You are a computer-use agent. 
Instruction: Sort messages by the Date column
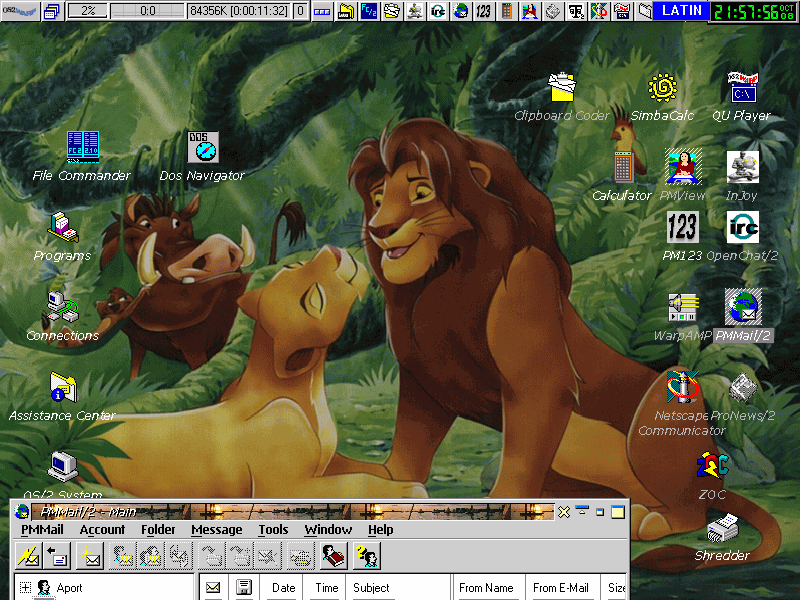coord(282,587)
